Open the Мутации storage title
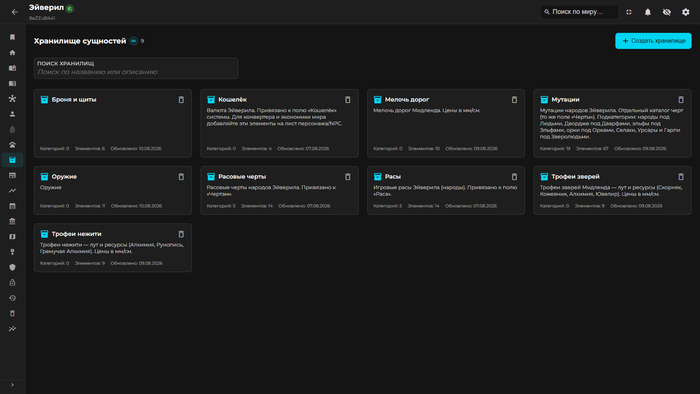The width and height of the screenshot is (700, 394). click(565, 100)
